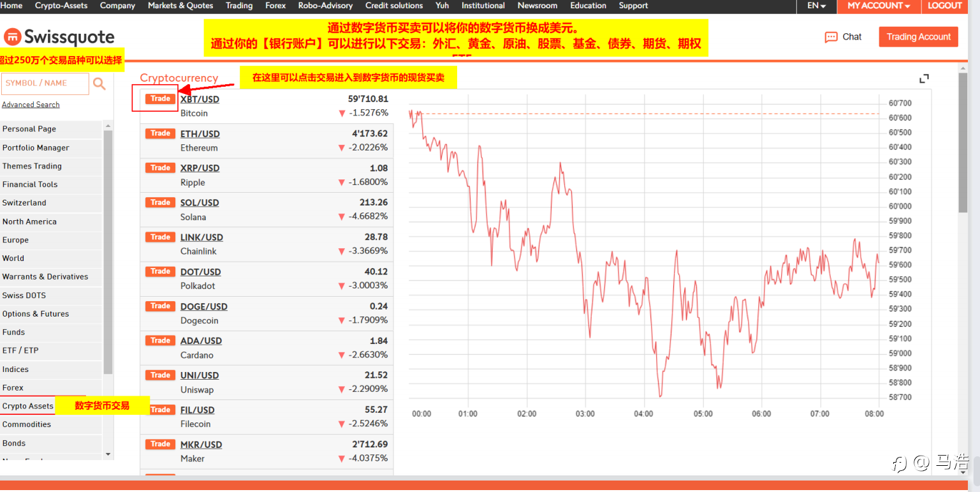
Task: Expand the MY ACCOUNT dropdown
Action: coord(879,6)
